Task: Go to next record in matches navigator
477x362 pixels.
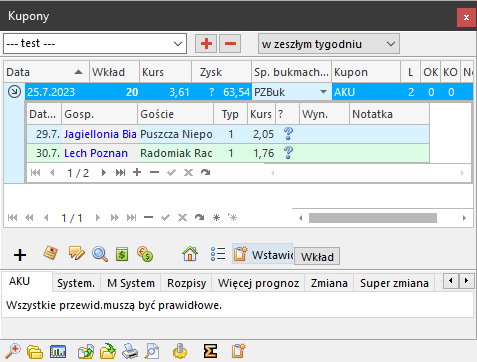Action: 104,173
